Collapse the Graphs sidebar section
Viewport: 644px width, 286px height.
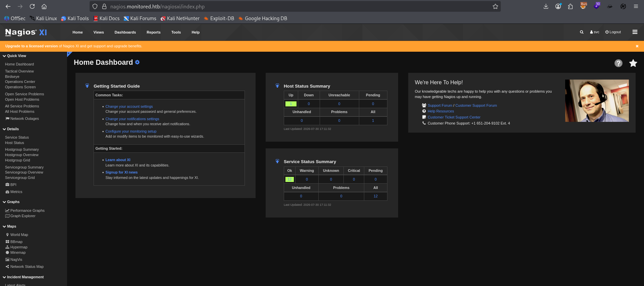pos(11,202)
